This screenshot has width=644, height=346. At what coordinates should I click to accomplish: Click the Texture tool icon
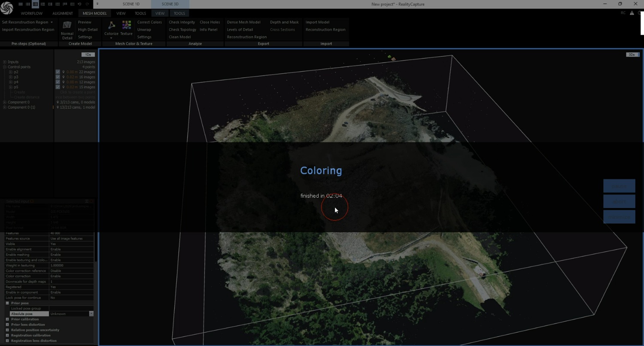tap(126, 27)
